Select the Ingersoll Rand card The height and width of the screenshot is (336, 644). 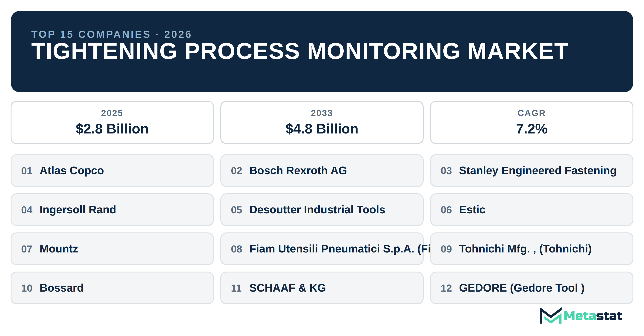pyautogui.click(x=112, y=210)
